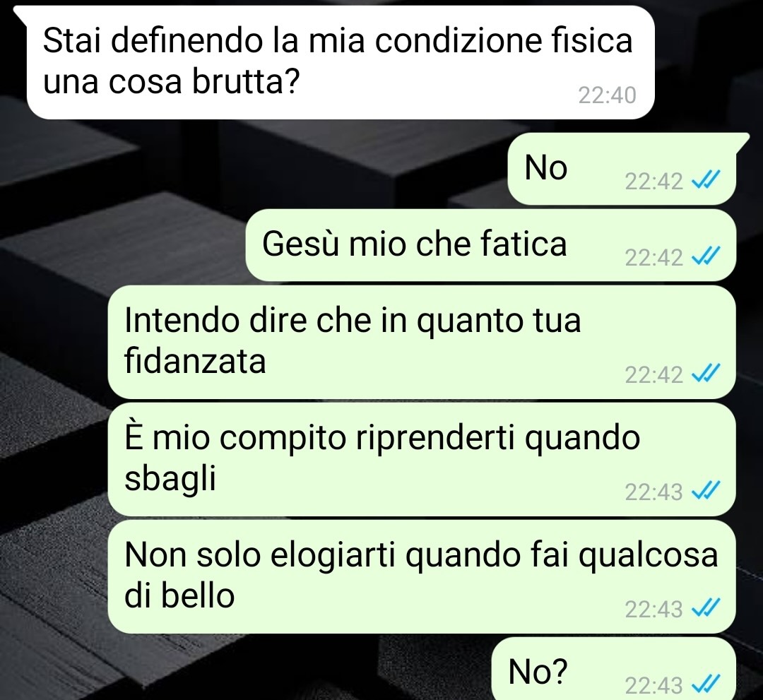Tap read ticks on 'È mio compito' message
763x700 pixels.
click(x=706, y=491)
